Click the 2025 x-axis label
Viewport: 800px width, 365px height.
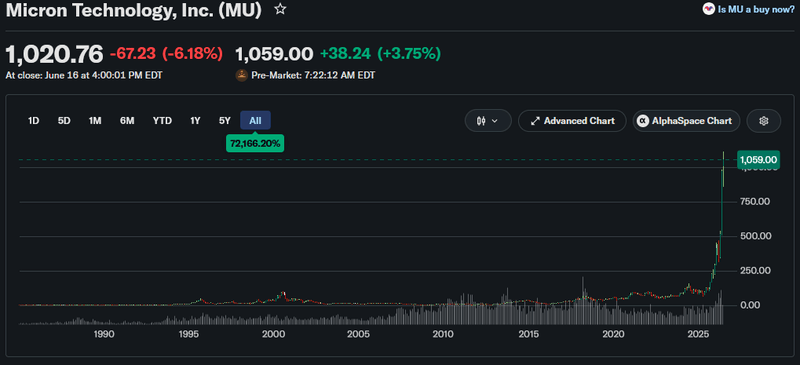(698, 335)
